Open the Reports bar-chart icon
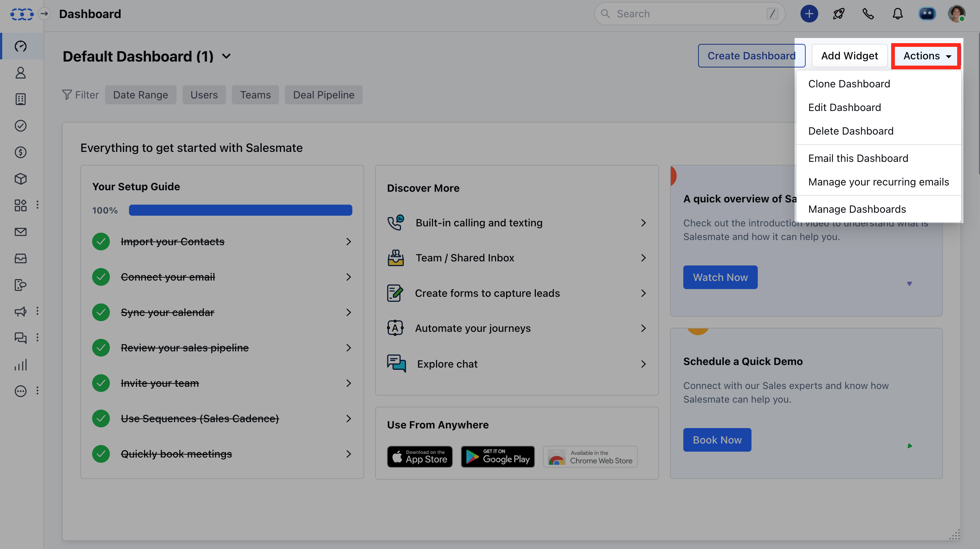Screen dimensions: 980x549 click(x=20, y=365)
